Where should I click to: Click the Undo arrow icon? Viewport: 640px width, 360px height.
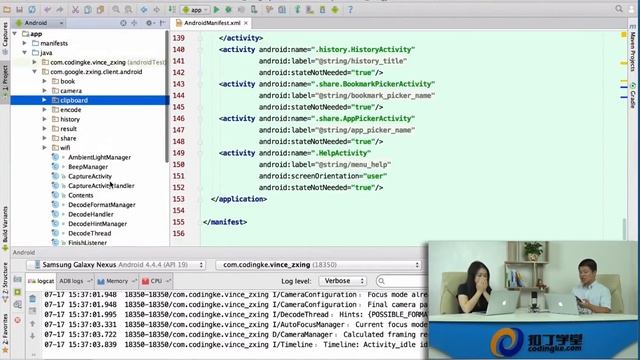(48, 9)
